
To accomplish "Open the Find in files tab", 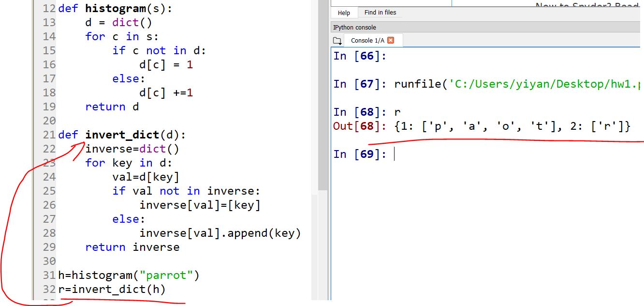I will tap(380, 13).
